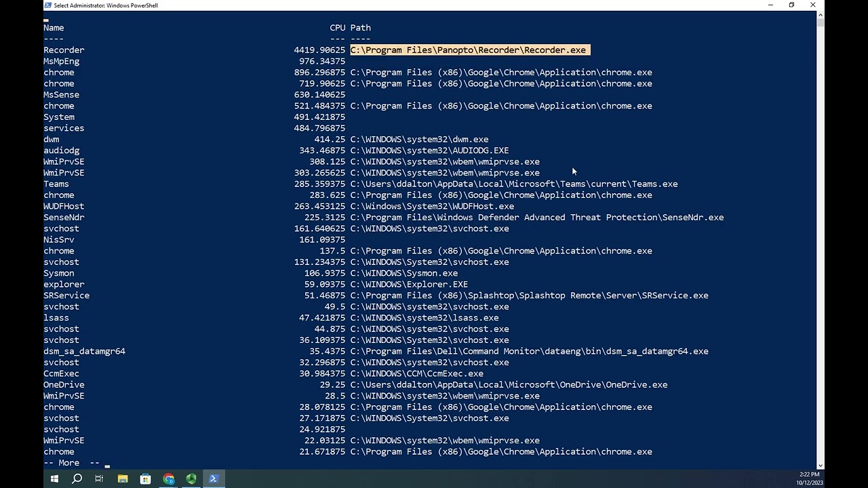Click CPU value 896.296875

319,73
